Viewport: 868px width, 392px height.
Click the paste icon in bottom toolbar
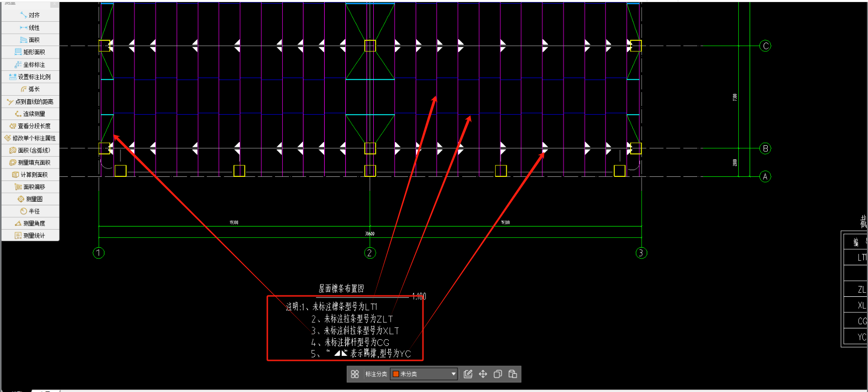pos(513,374)
